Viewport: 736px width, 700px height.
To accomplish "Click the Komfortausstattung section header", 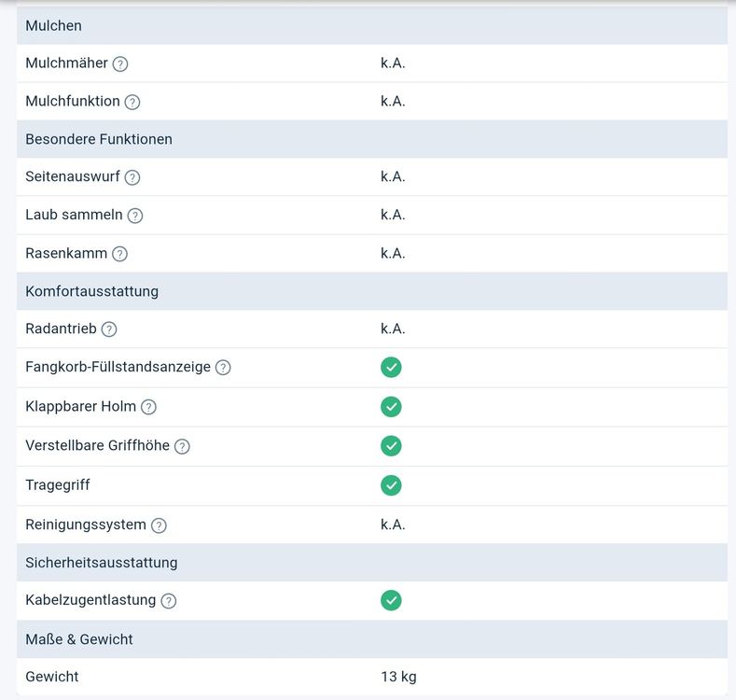I will coord(372,291).
